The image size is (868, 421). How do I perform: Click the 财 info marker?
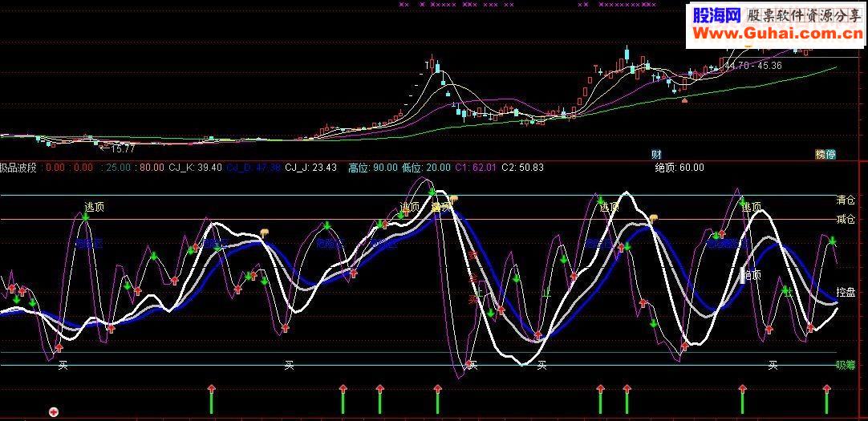[x=656, y=154]
